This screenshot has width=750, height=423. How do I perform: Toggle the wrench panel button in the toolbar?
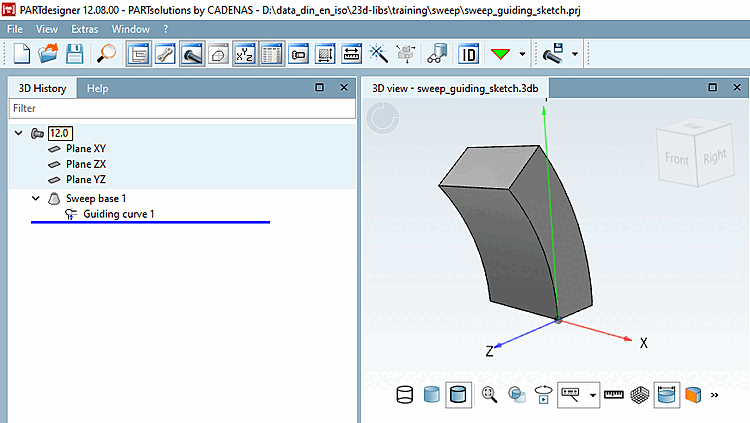(165, 54)
